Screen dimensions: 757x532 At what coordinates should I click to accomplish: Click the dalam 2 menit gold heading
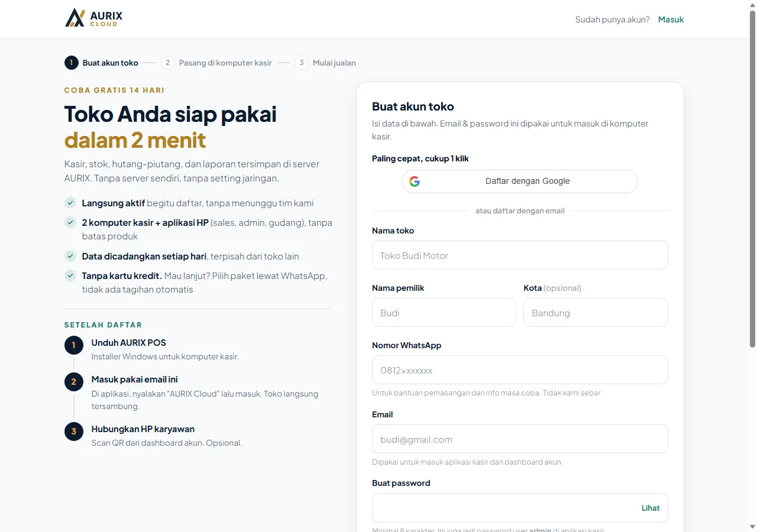click(135, 140)
